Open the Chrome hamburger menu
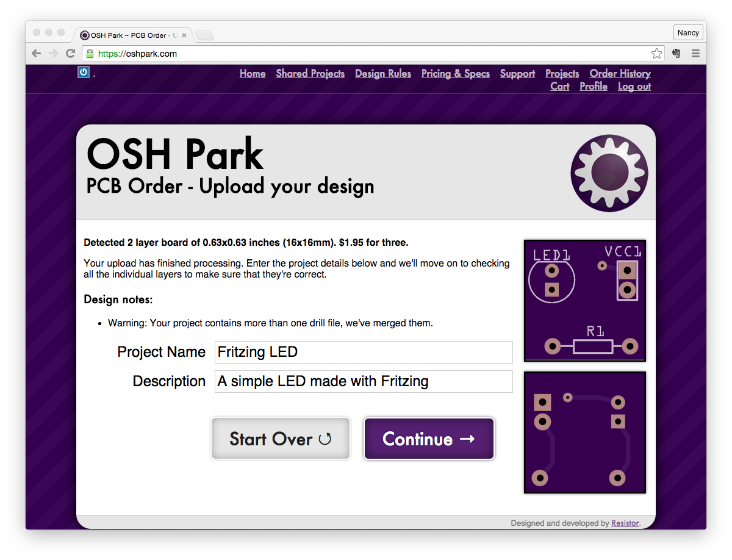This screenshot has height=560, width=732. [x=695, y=54]
